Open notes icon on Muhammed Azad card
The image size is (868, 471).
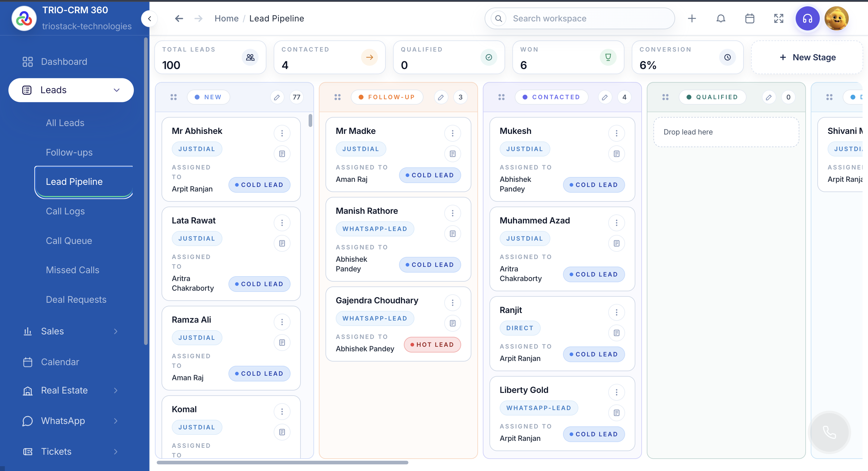pyautogui.click(x=617, y=243)
